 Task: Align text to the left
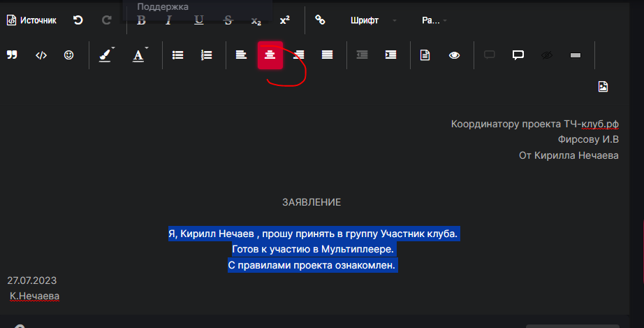(241, 55)
